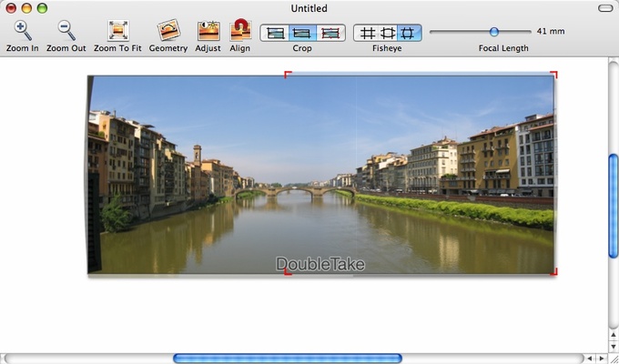Screen dimensions: 619x364
Task: Open the Adjust image tool
Action: [208, 31]
